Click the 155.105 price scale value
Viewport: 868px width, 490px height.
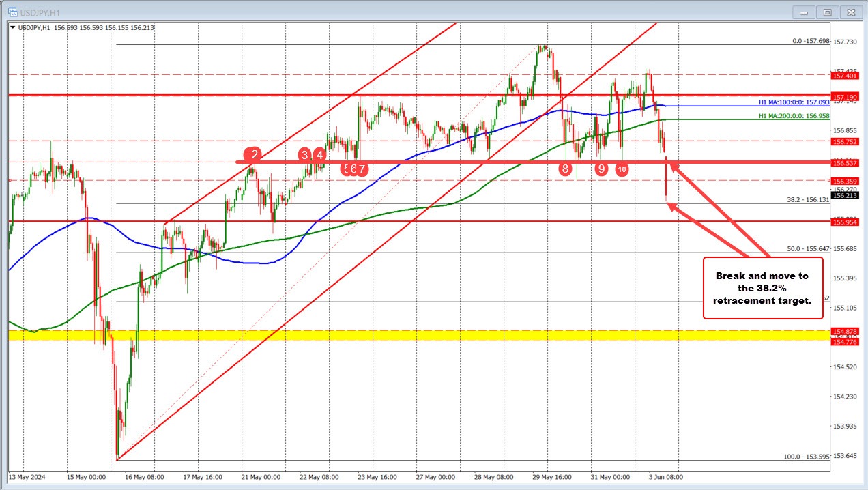[846, 308]
